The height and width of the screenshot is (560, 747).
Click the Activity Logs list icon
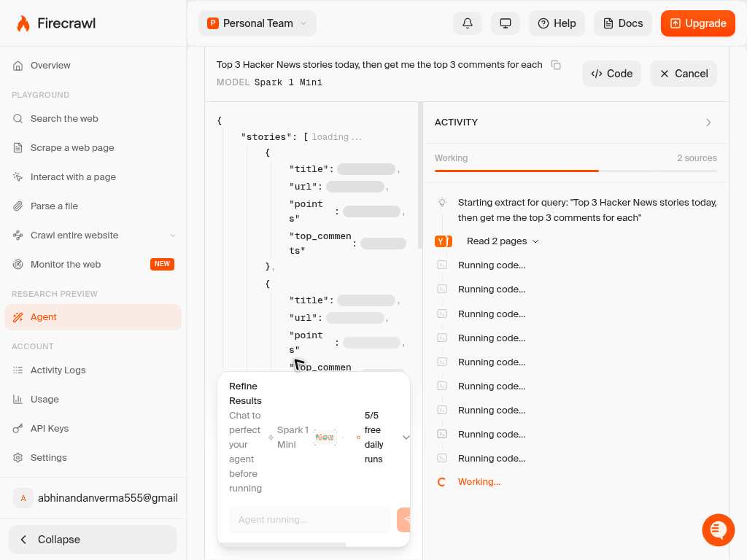pos(18,370)
